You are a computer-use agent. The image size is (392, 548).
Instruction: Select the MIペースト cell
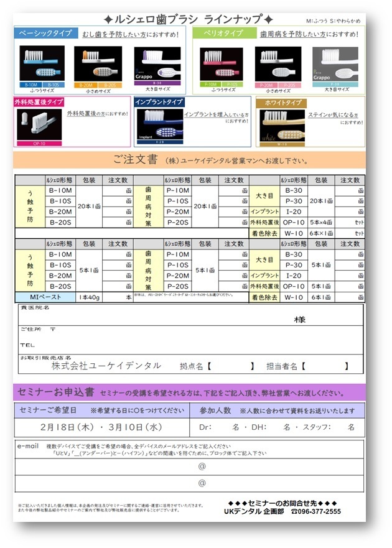[x=45, y=297]
